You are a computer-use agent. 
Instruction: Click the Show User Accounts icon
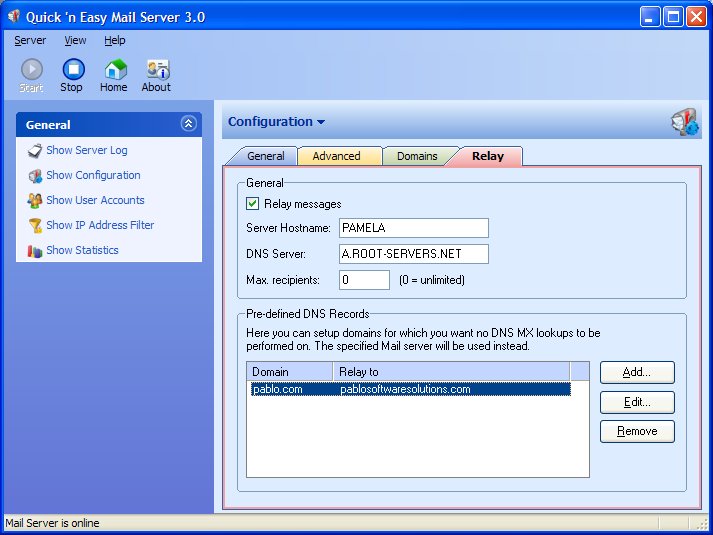pyautogui.click(x=35, y=200)
